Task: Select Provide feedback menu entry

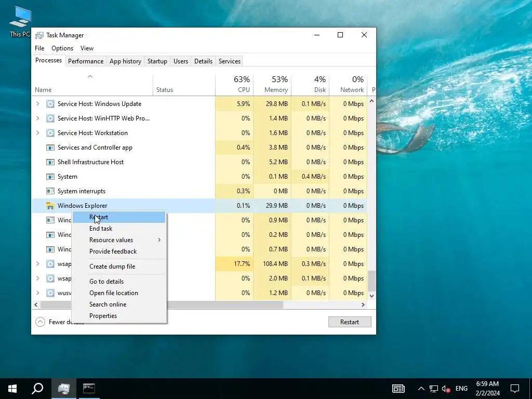Action: (119, 251)
